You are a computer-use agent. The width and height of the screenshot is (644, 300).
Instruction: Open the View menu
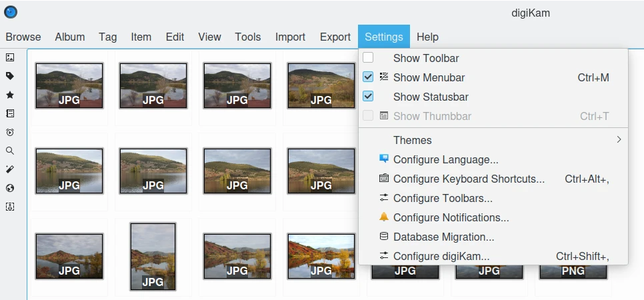pyautogui.click(x=209, y=37)
